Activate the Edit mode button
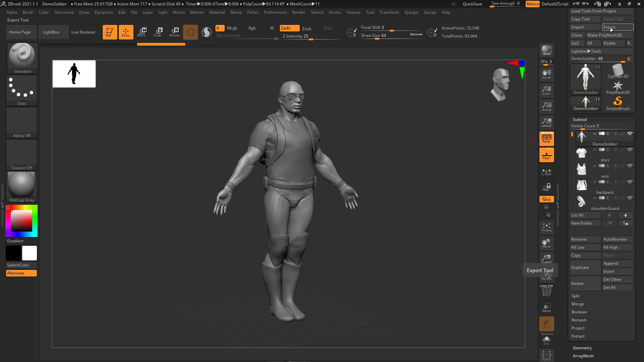Viewport: 644px width, 362px height. click(x=110, y=32)
